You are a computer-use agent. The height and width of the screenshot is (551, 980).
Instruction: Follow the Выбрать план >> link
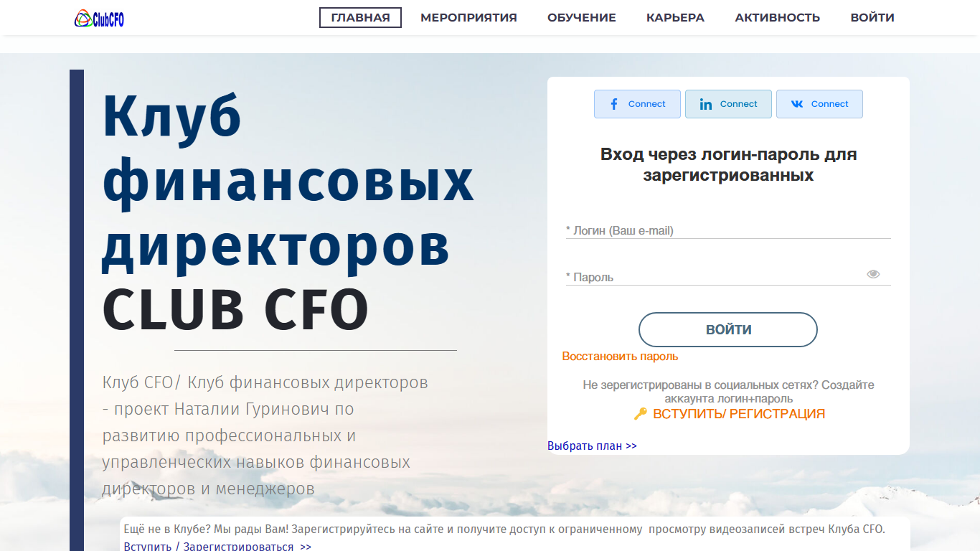click(592, 446)
